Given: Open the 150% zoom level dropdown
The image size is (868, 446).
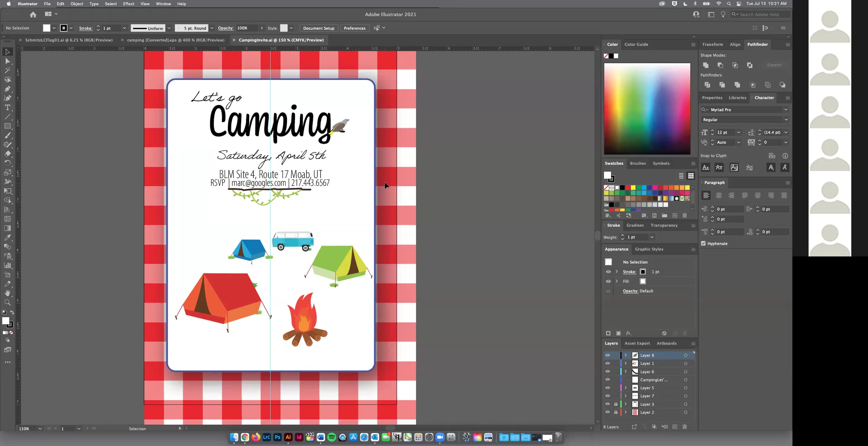Looking at the screenshot, I should tap(40, 429).
